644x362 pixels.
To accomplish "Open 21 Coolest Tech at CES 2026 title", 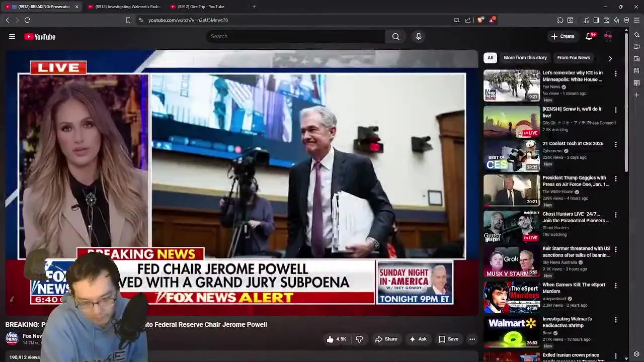I will (x=573, y=143).
